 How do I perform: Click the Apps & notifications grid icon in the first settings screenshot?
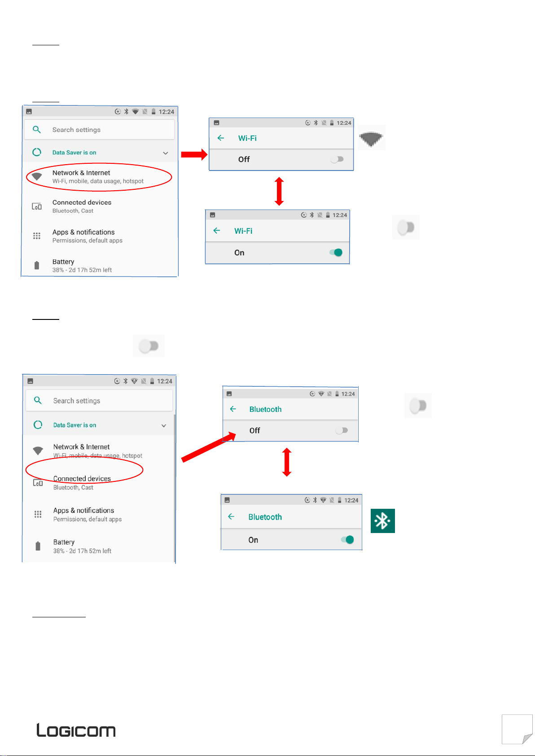(37, 236)
